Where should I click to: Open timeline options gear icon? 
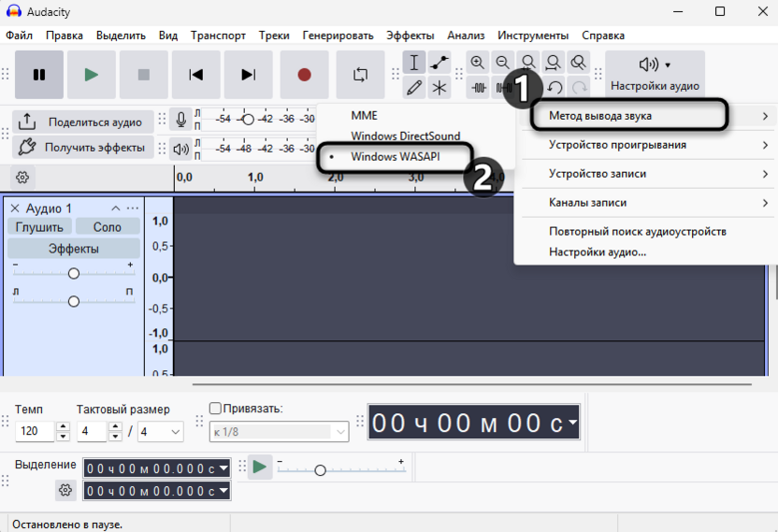[x=22, y=177]
